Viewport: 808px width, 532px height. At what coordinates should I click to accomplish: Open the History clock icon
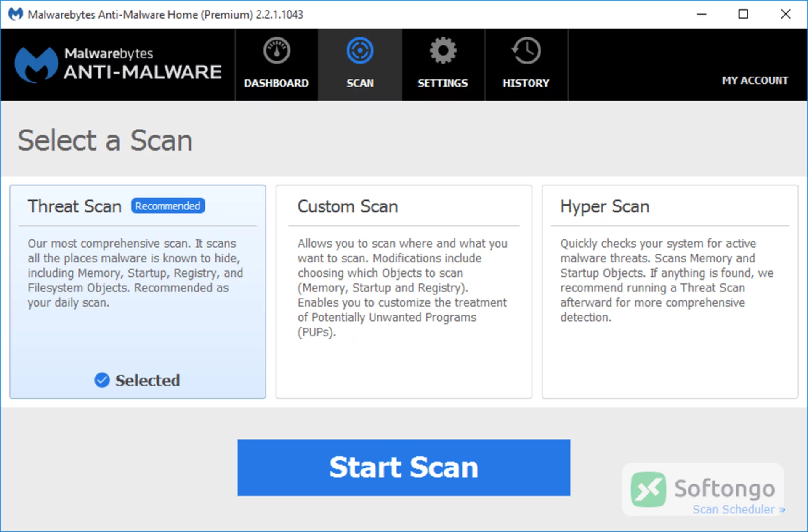point(526,51)
